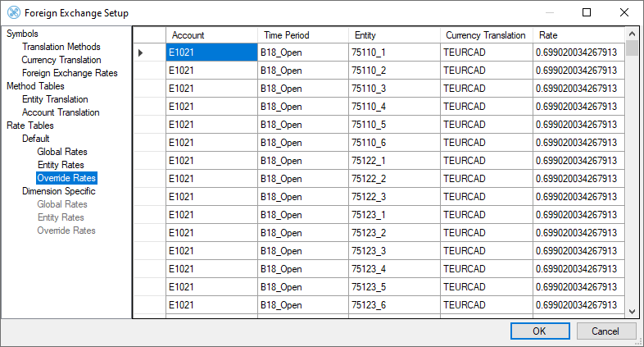Select Translation Methods in the tree
The image size is (644, 347).
tap(61, 47)
